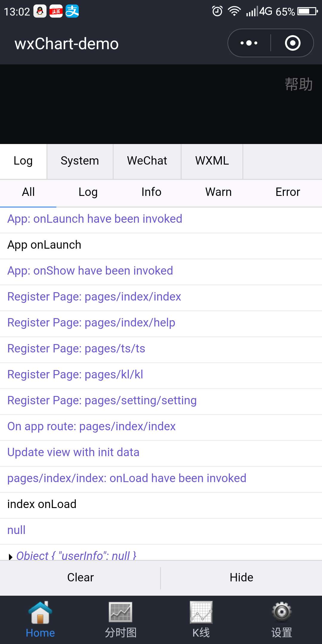Screen dimensions: 322x644
Task: Filter logs by Error level
Action: click(287, 192)
